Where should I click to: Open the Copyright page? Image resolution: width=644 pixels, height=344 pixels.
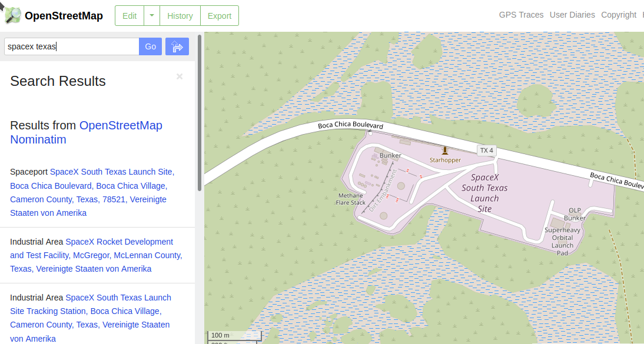pos(619,15)
